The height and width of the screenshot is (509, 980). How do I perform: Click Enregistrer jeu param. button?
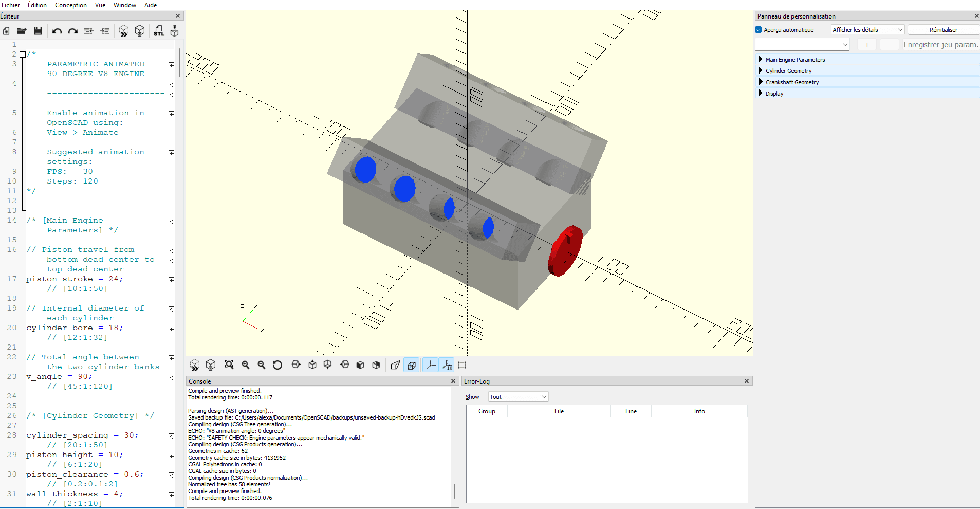coord(940,45)
